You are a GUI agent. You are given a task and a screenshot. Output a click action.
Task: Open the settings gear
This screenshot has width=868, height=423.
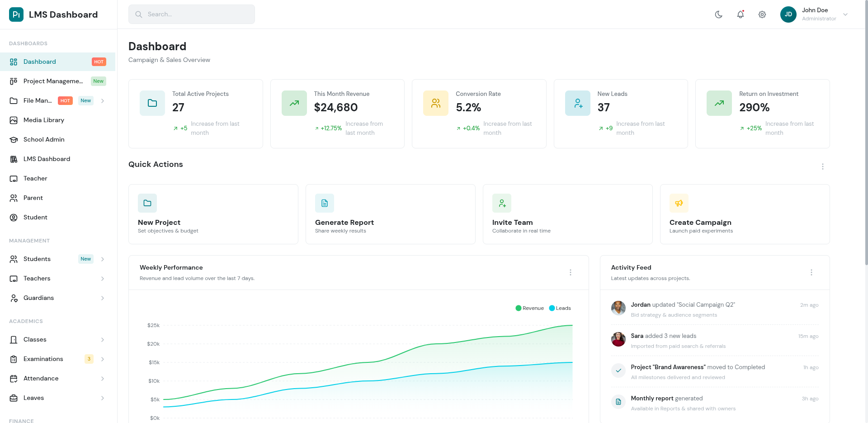pyautogui.click(x=762, y=14)
